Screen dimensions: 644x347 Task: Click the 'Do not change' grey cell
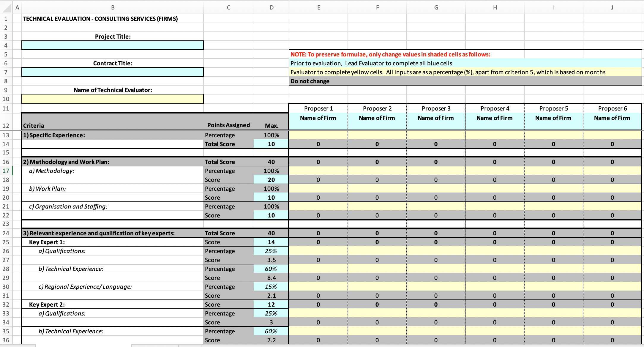[x=310, y=81]
